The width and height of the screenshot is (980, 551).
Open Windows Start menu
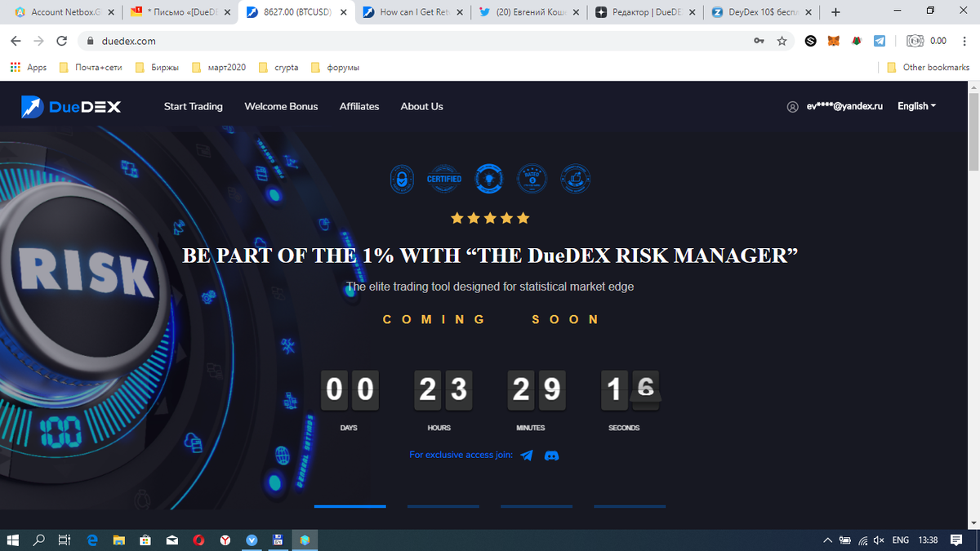[13, 540]
